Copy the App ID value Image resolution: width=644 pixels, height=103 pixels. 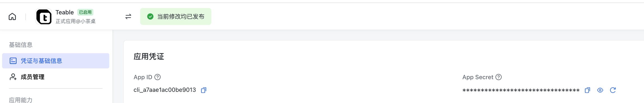[204, 90]
